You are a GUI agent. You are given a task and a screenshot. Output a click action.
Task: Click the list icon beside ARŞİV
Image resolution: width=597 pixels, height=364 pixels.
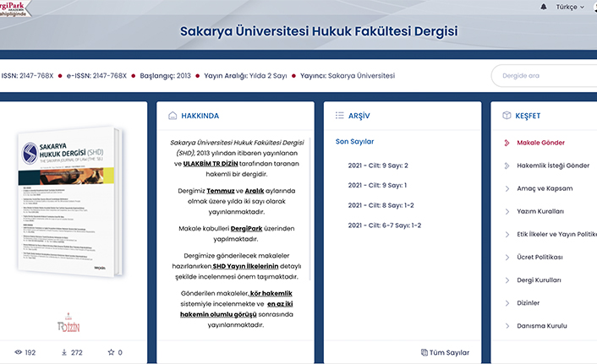click(x=340, y=116)
